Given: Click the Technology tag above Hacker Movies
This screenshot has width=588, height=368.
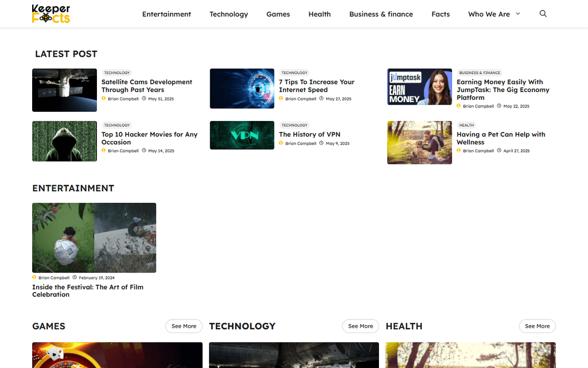Looking at the screenshot, I should pos(117,125).
